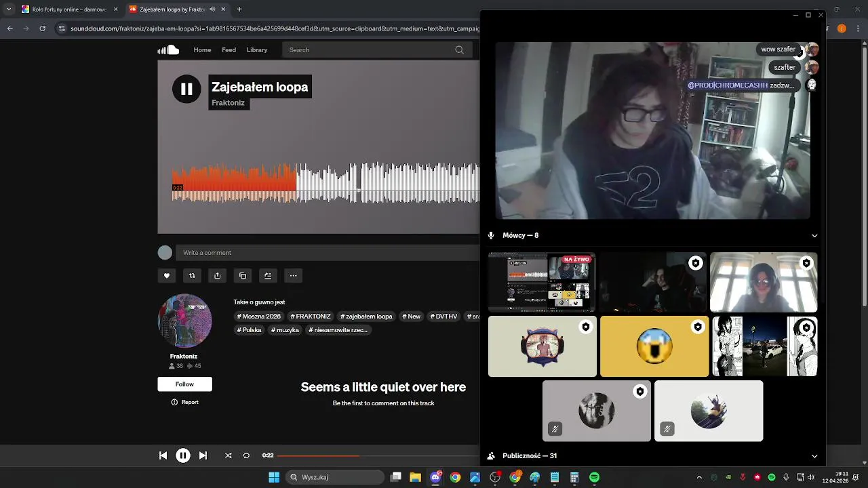868x488 pixels.
Task: Follow the Fraktoniz account
Action: click(x=184, y=384)
